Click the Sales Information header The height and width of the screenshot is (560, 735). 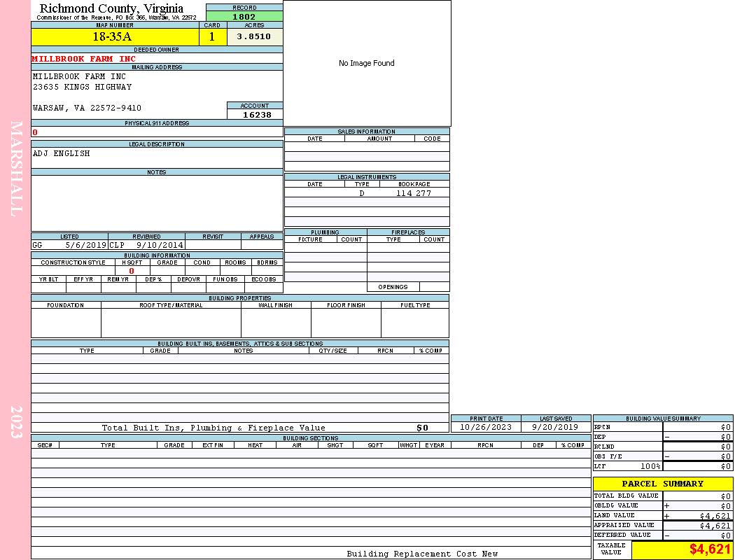(x=367, y=132)
